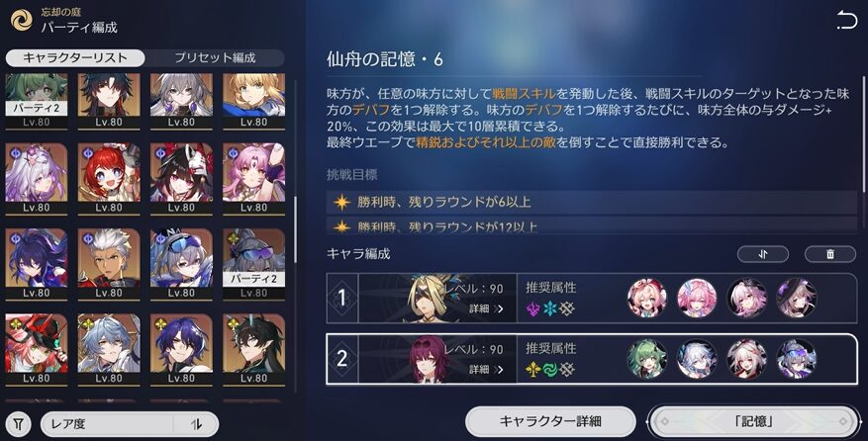Switch to the プリセット編成 tab
The width and height of the screenshot is (868, 441).
215,57
